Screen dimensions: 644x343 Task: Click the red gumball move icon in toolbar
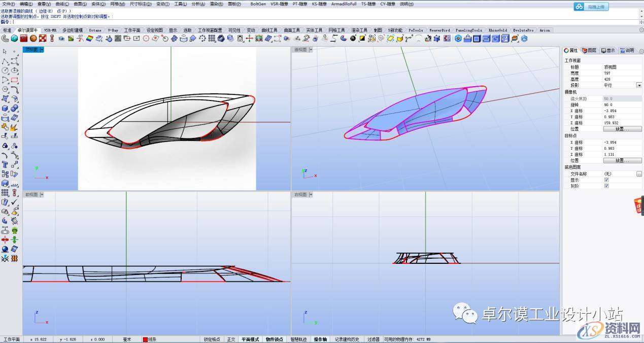click(250, 38)
